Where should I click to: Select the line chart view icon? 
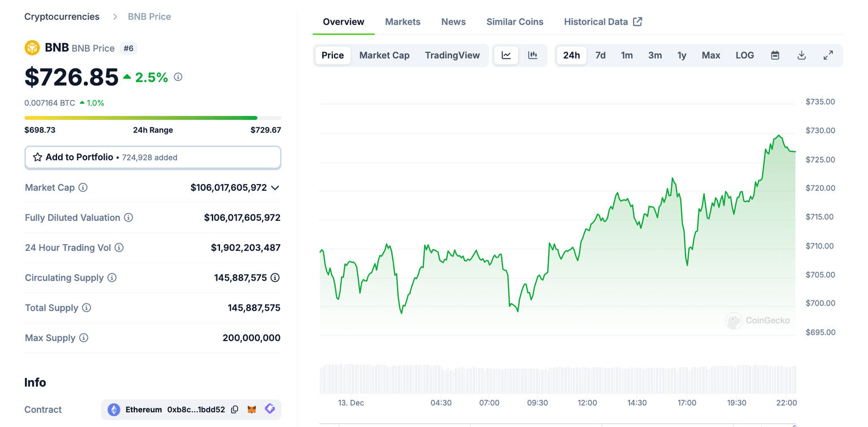[x=506, y=55]
